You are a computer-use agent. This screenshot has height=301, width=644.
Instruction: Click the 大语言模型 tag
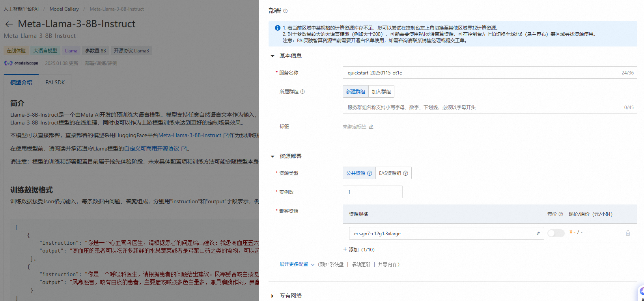click(x=45, y=50)
